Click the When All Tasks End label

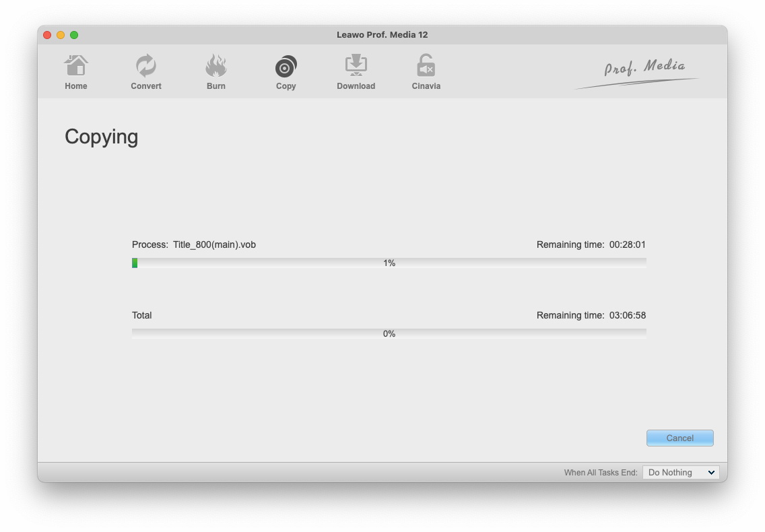tap(601, 473)
